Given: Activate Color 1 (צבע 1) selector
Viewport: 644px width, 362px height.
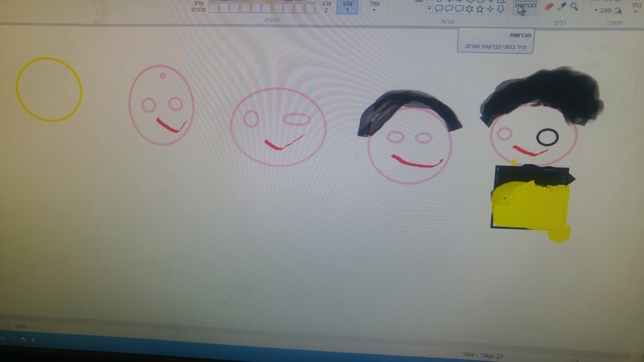Looking at the screenshot, I should tap(347, 7).
